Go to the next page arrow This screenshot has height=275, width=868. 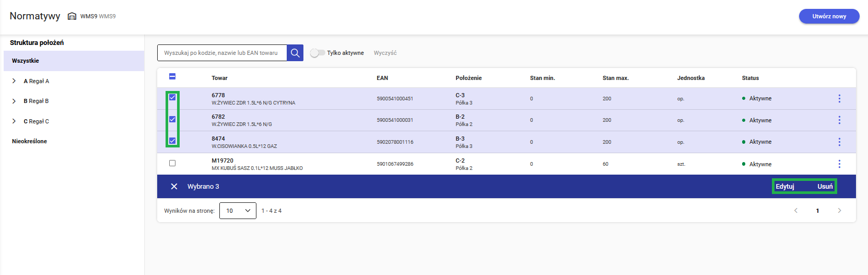pyautogui.click(x=839, y=211)
